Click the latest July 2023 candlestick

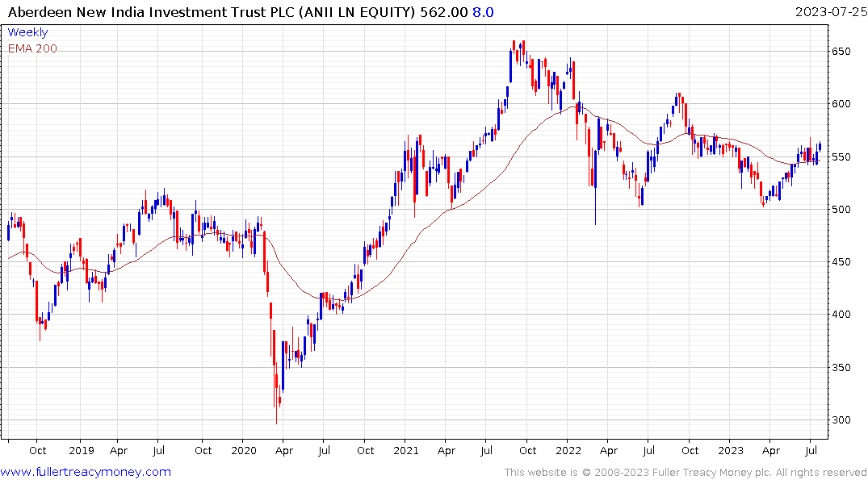pyautogui.click(x=820, y=147)
